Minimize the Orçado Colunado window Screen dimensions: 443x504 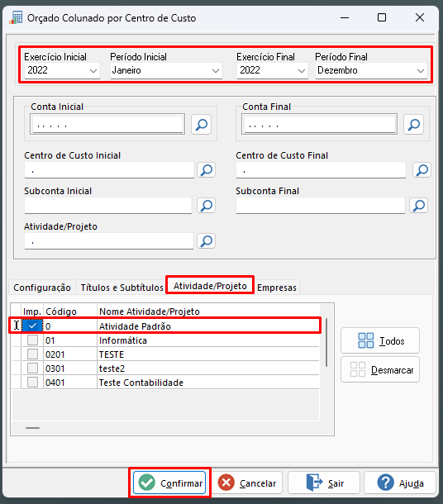(345, 17)
